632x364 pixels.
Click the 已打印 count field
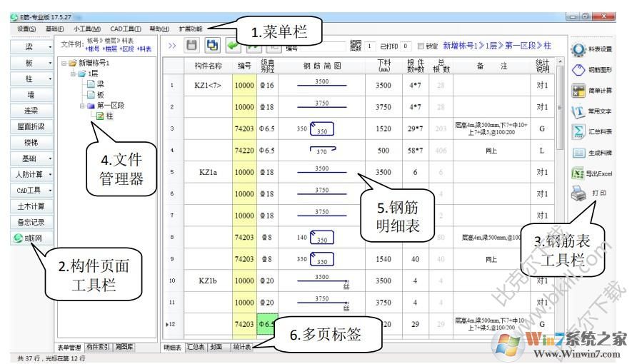point(406,46)
